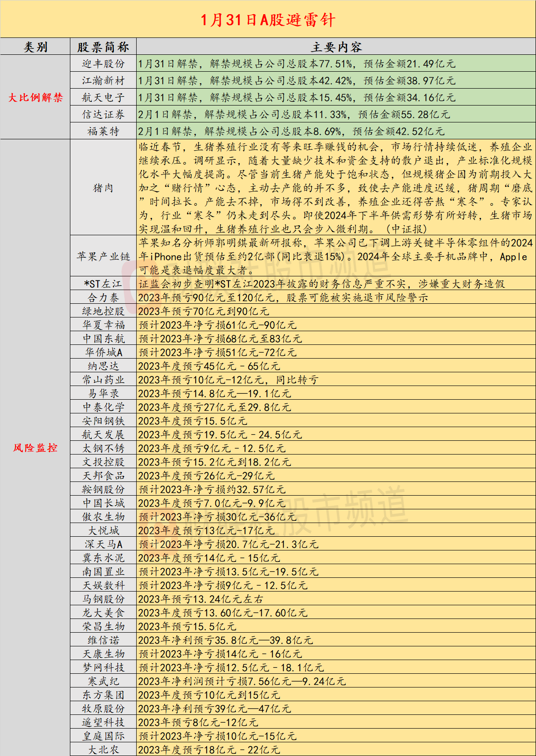
Task: Select the 冀东水泥 stock cell
Action: [103, 558]
